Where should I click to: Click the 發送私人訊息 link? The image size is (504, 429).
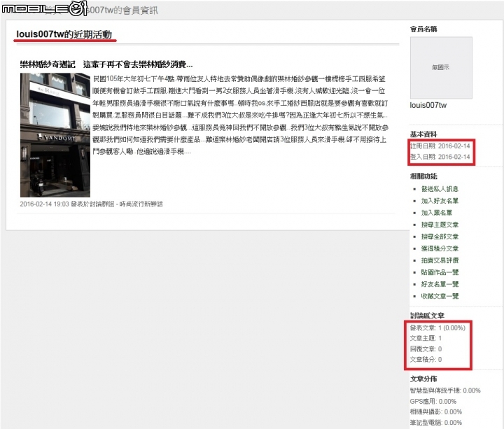point(440,189)
